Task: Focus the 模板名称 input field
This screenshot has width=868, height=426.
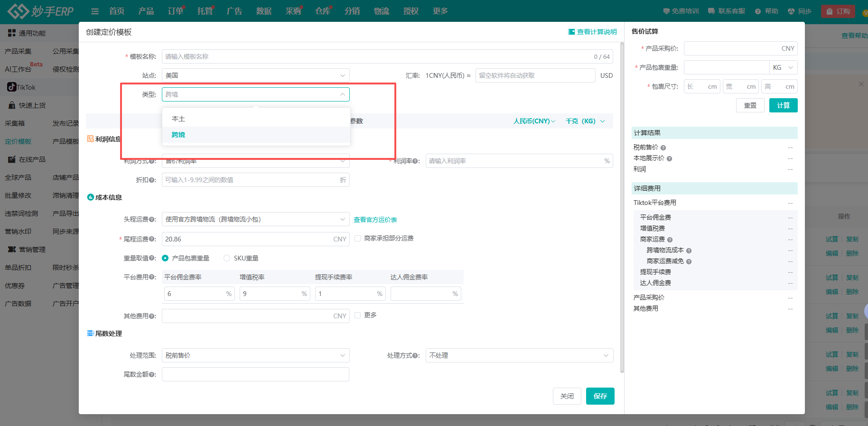Action: pyautogui.click(x=387, y=56)
